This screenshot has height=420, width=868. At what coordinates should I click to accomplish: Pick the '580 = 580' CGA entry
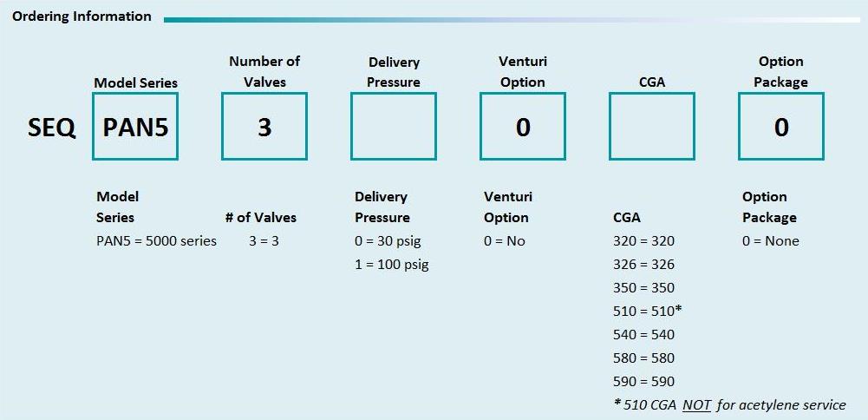coord(643,358)
